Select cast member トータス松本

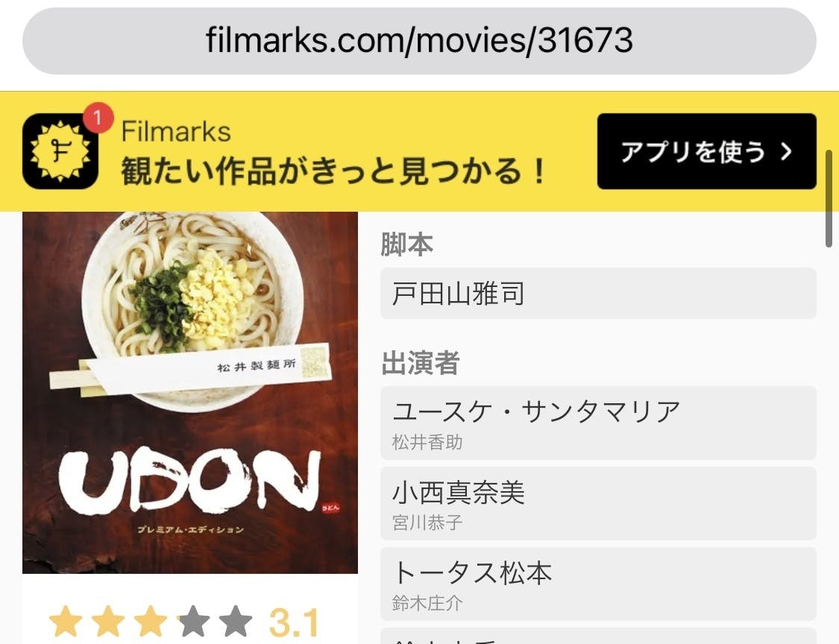coord(598,584)
